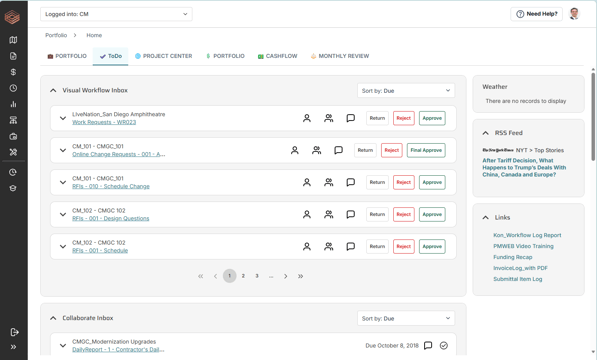Mark DailyReport item complete with check circle
The width and height of the screenshot is (597, 360).
pos(444,346)
